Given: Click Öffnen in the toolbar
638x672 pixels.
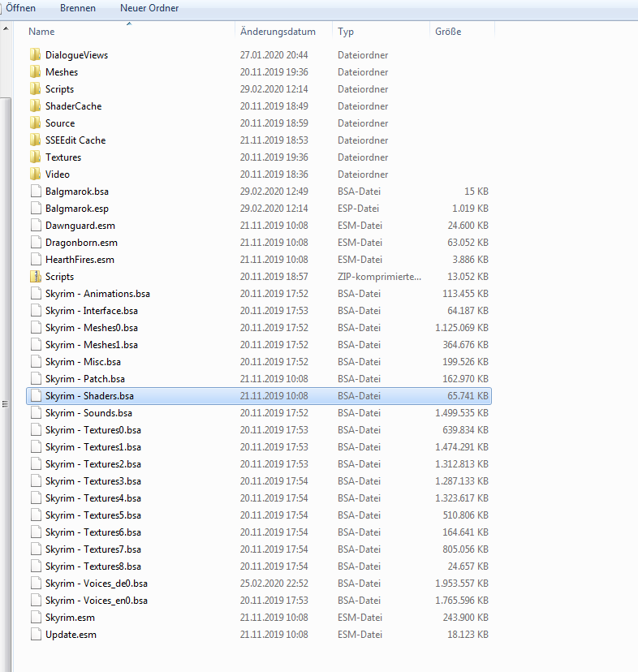Looking at the screenshot, I should [x=21, y=8].
